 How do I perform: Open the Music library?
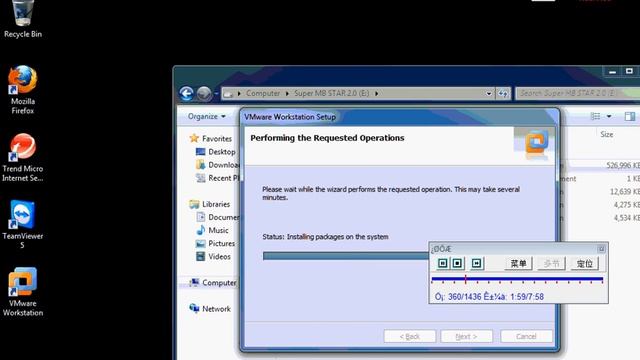click(x=218, y=230)
